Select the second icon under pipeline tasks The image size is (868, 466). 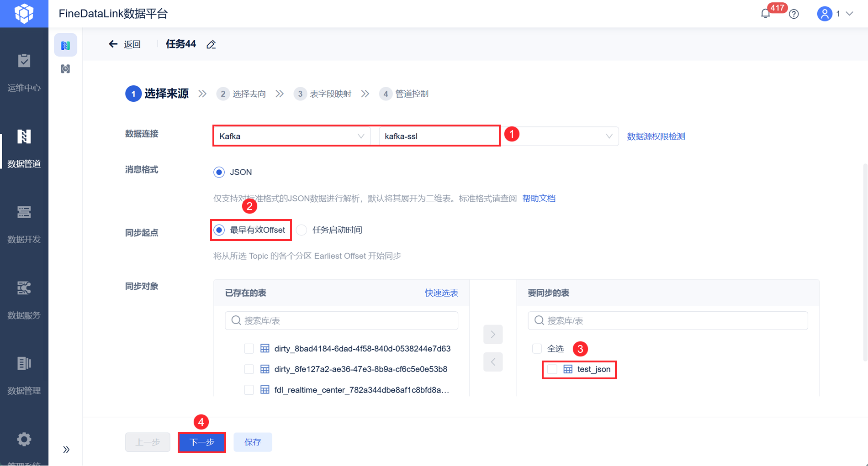click(65, 69)
